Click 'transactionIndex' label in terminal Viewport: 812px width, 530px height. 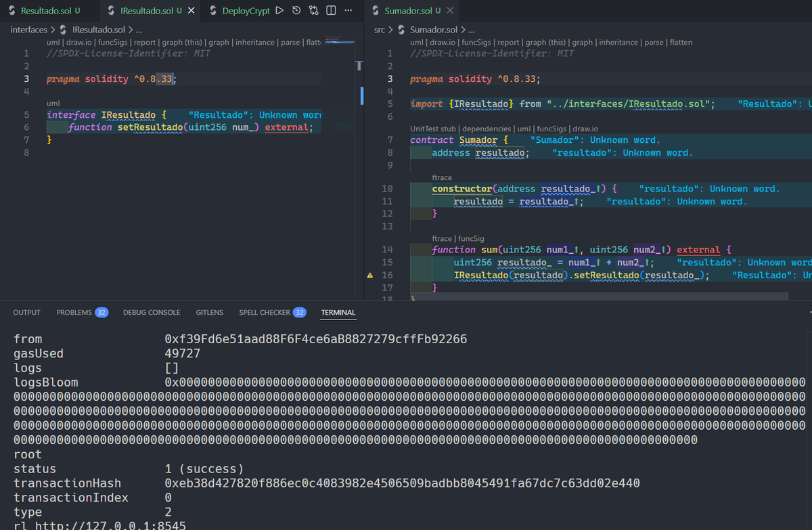click(71, 498)
